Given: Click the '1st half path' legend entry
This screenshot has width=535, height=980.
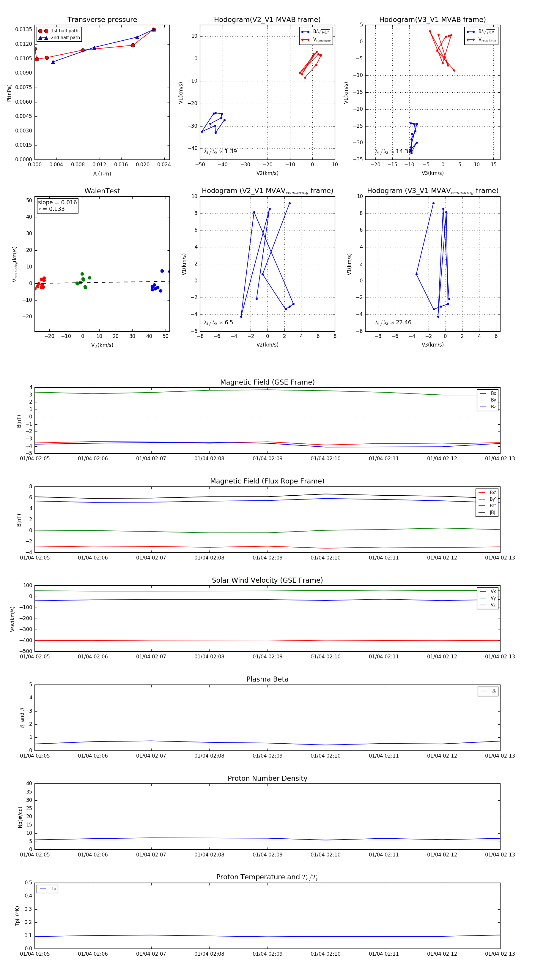Looking at the screenshot, I should [59, 31].
